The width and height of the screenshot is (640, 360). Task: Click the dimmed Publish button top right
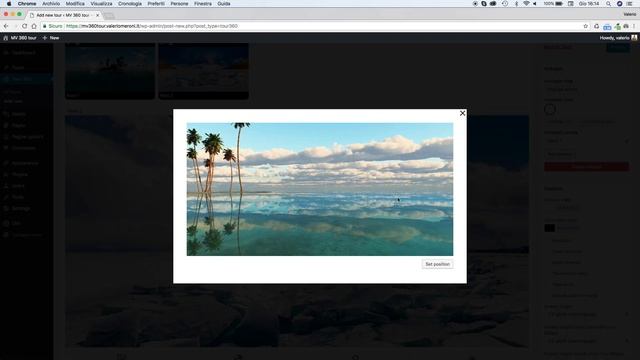coord(618,48)
